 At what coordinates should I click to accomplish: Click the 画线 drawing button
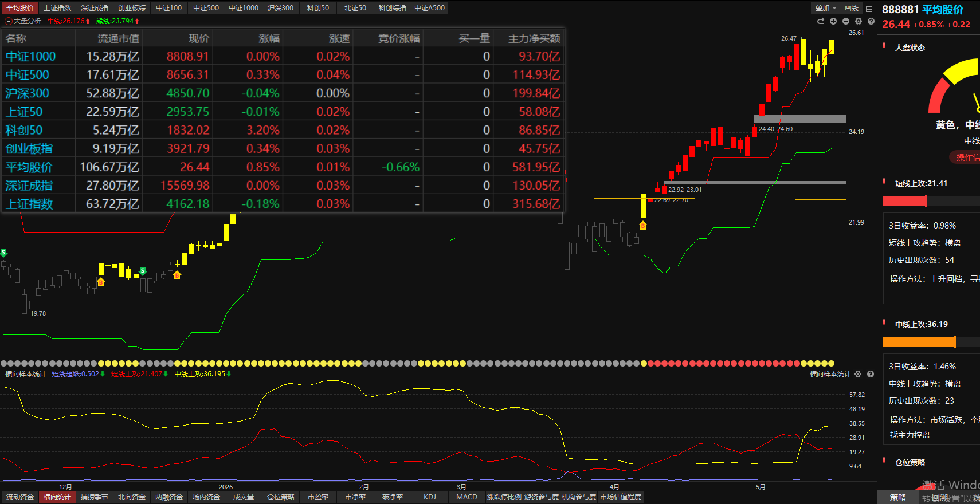[x=852, y=8]
